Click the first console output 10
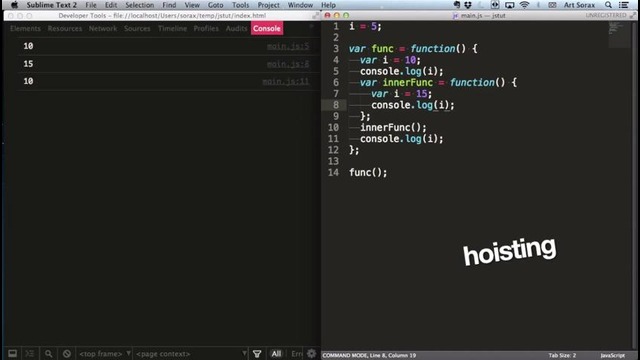 [x=28, y=46]
